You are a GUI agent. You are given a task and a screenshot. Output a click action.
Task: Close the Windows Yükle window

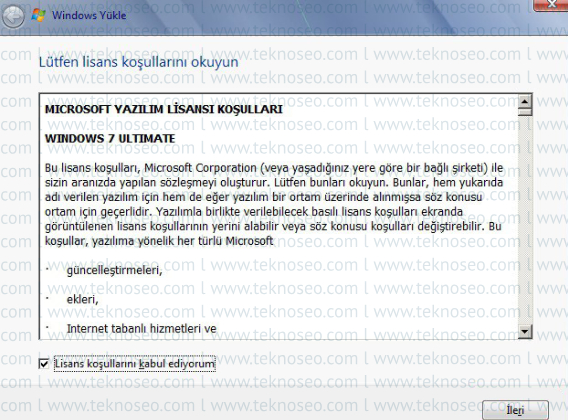tap(551, 5)
